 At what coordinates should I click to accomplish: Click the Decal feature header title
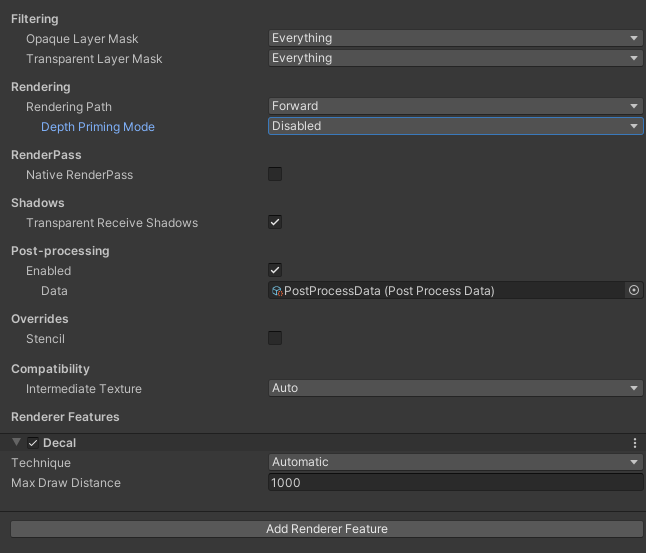(x=60, y=443)
